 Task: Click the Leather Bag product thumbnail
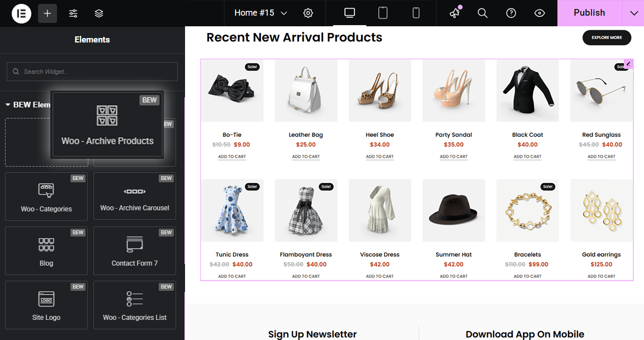pos(306,91)
